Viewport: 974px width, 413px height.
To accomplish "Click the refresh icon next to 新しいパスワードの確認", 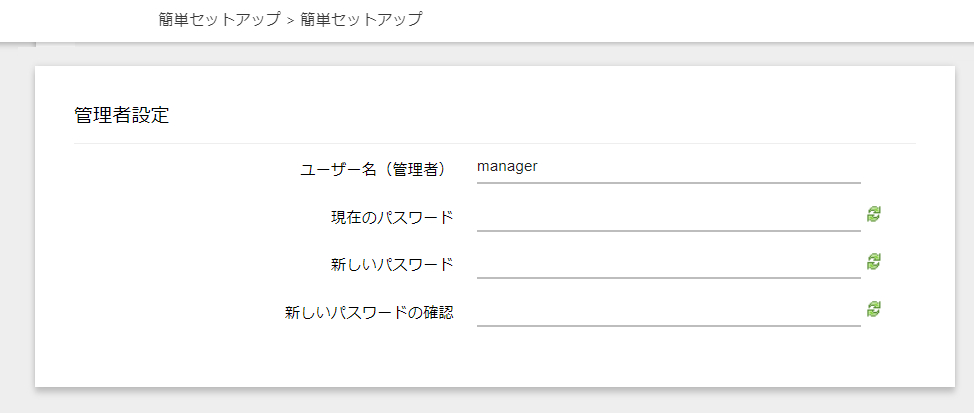I will tap(874, 309).
